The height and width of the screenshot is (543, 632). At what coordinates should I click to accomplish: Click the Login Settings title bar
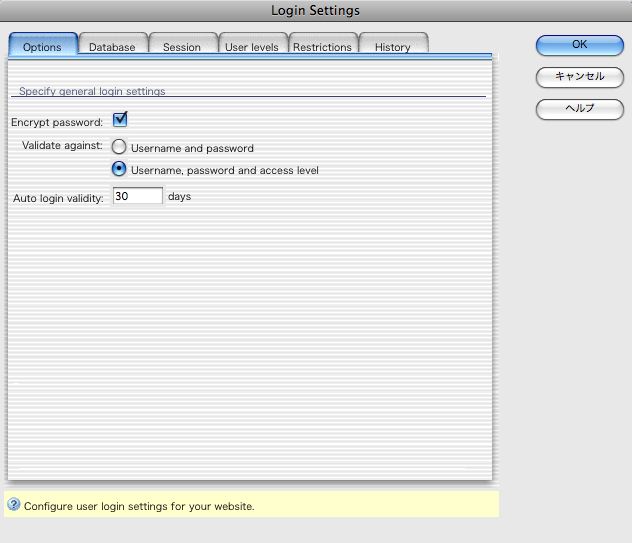315,11
